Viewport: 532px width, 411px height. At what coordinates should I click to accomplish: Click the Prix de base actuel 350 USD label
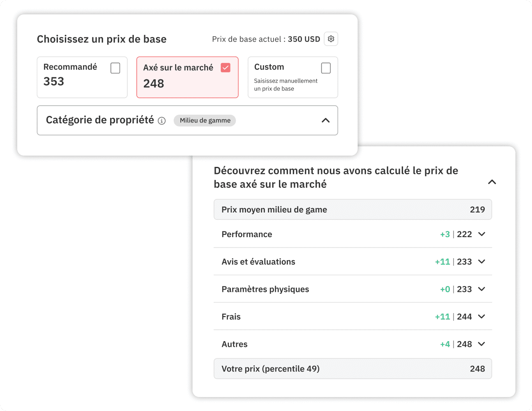point(266,39)
